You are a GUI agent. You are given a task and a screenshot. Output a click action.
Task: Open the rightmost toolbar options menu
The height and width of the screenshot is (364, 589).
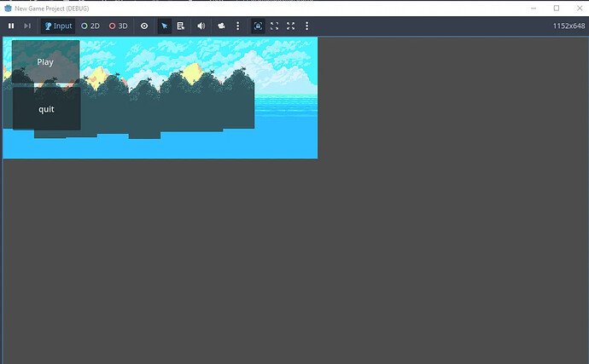(x=307, y=26)
